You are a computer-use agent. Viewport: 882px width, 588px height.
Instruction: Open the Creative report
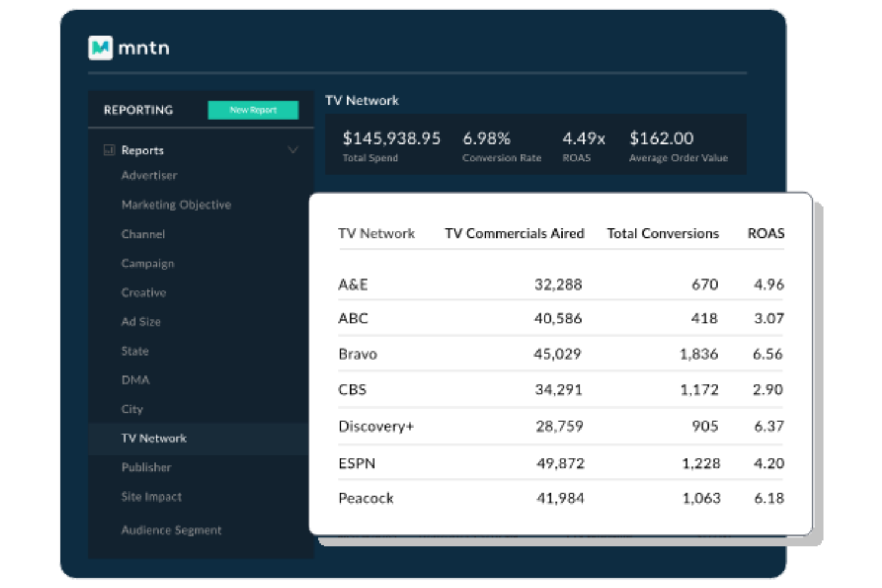pyautogui.click(x=144, y=293)
